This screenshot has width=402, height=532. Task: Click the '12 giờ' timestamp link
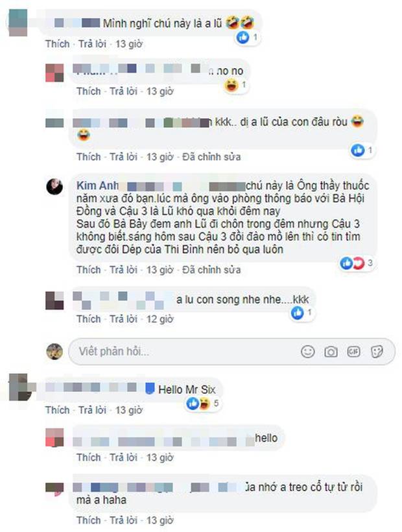(160, 319)
